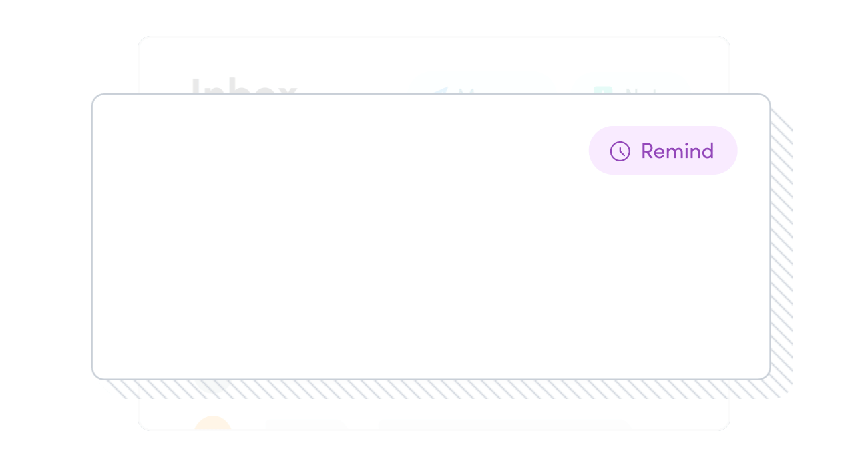Click the faded wide bar near the bottom

pyautogui.click(x=504, y=424)
